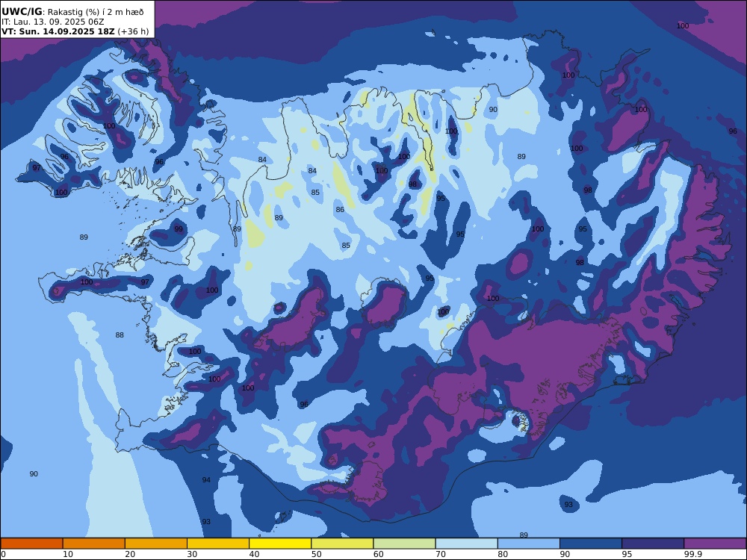Click the 95–99.9 indigo legend swatch
The width and height of the screenshot is (747, 560).
point(653,544)
